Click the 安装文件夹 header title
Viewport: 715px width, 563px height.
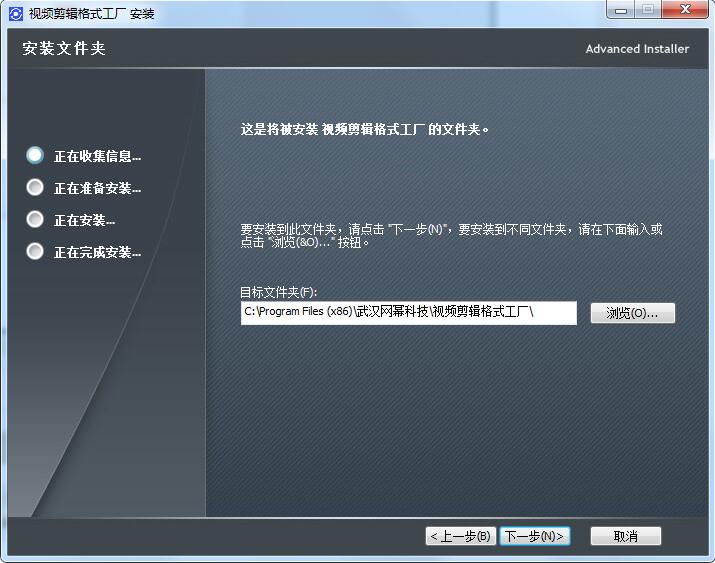[x=64, y=49]
